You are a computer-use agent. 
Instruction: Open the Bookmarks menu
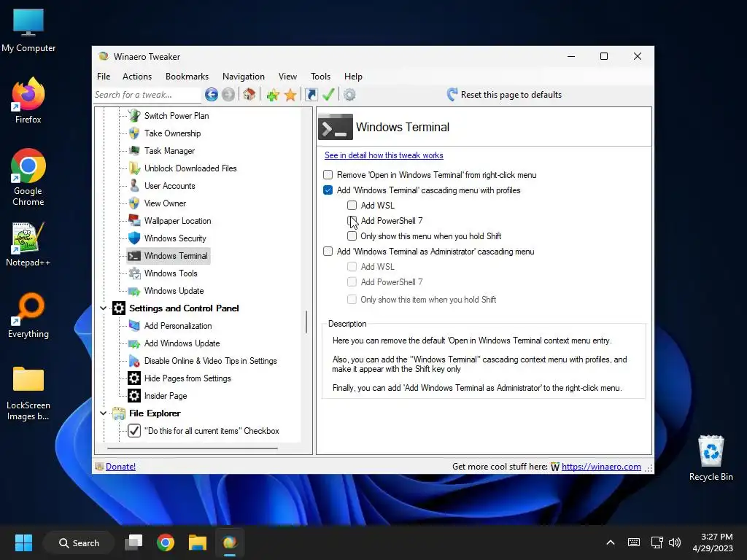click(187, 76)
